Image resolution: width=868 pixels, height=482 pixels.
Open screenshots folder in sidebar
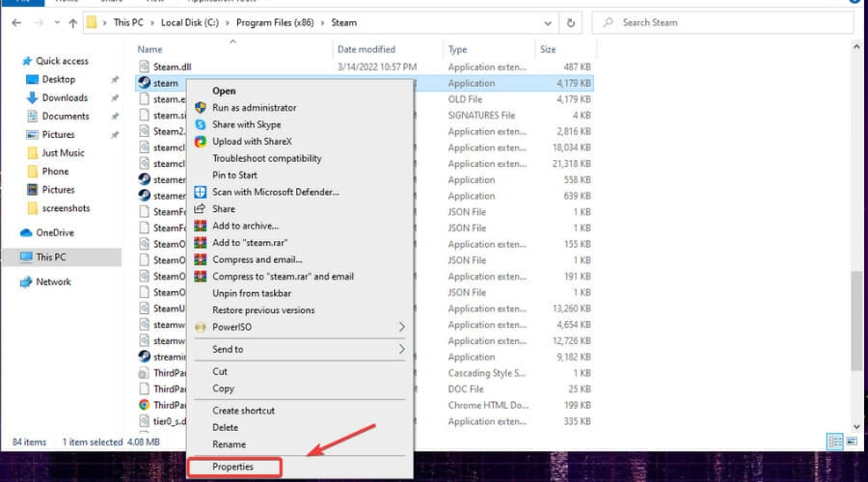pos(66,208)
